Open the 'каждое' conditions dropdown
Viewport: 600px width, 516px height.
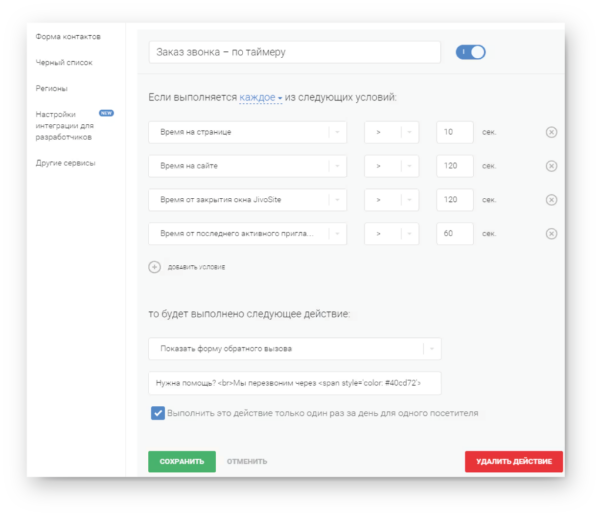tap(261, 98)
